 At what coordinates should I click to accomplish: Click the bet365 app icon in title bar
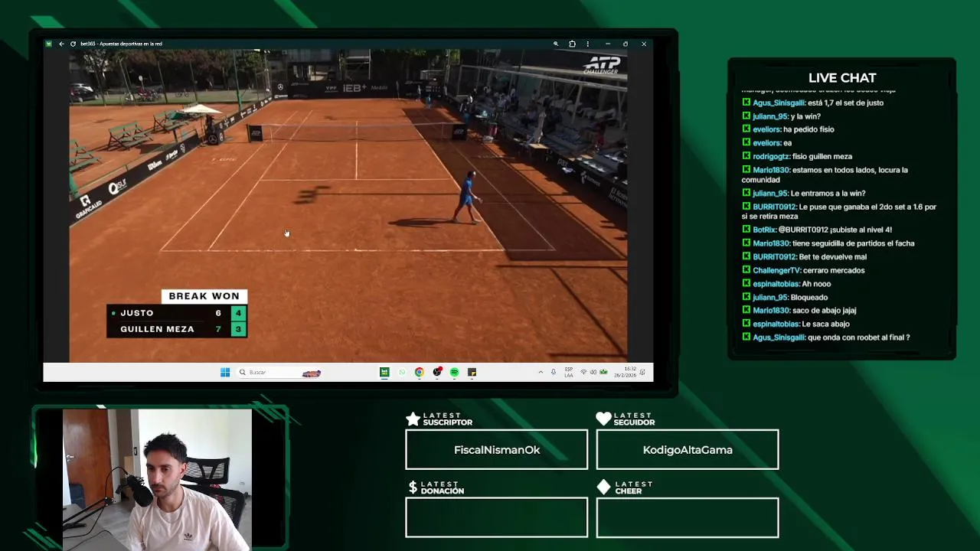coord(49,44)
